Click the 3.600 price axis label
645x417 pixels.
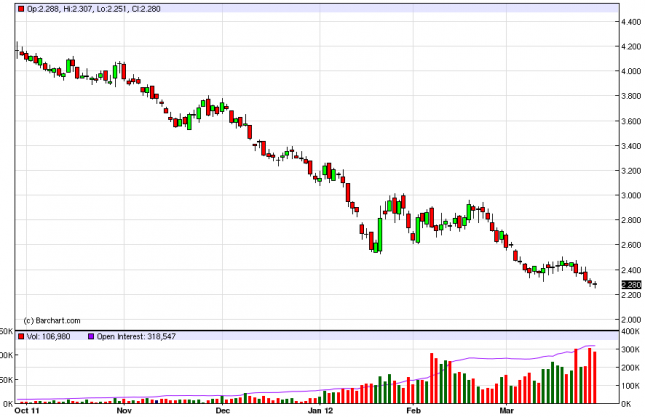(631, 121)
